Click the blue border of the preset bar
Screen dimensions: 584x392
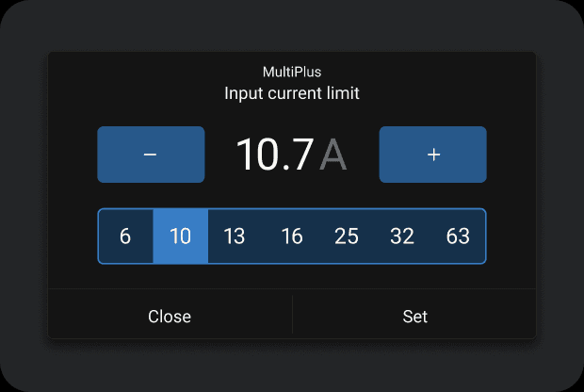(x=292, y=208)
